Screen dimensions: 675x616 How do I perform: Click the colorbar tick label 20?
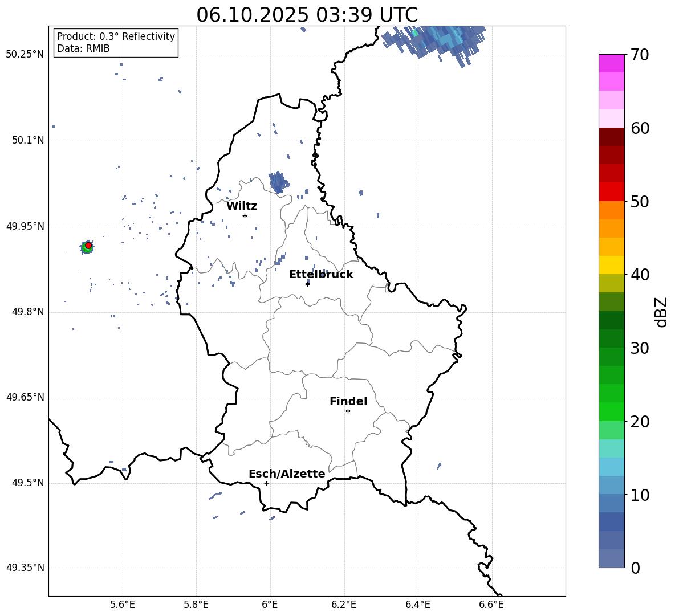[640, 422]
